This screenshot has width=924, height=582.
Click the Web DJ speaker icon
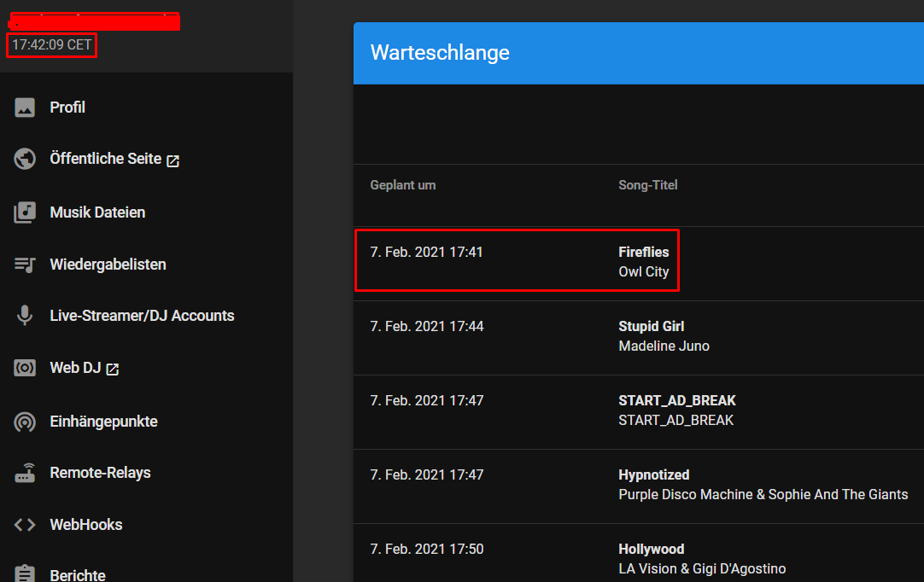[25, 368]
